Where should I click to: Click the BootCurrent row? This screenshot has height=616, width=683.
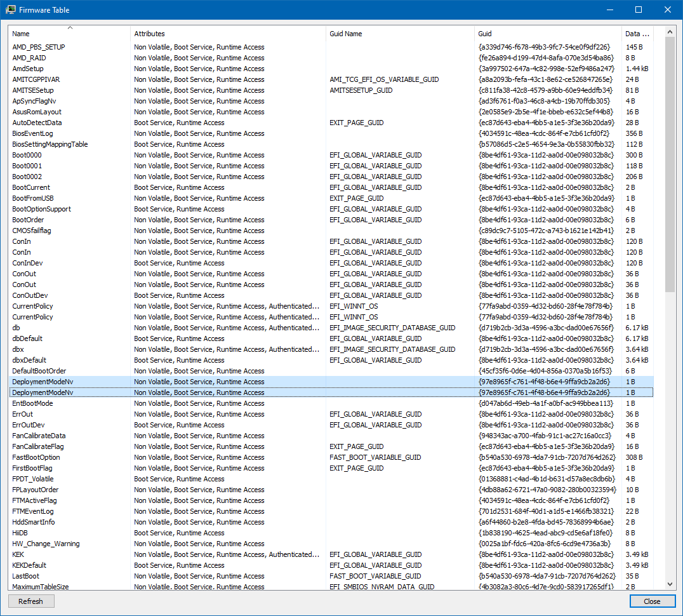(x=331, y=187)
